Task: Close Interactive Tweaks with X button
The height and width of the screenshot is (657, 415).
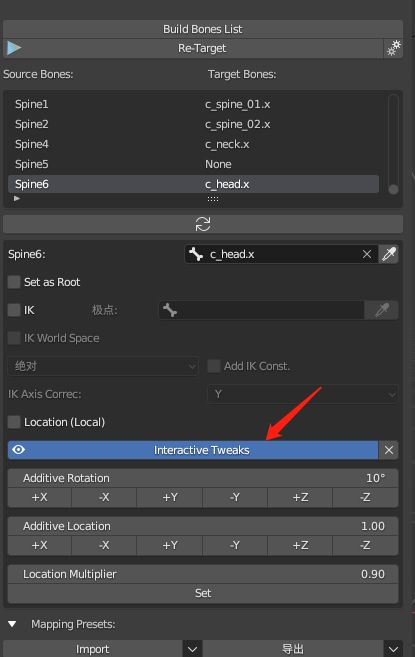Action: (389, 450)
